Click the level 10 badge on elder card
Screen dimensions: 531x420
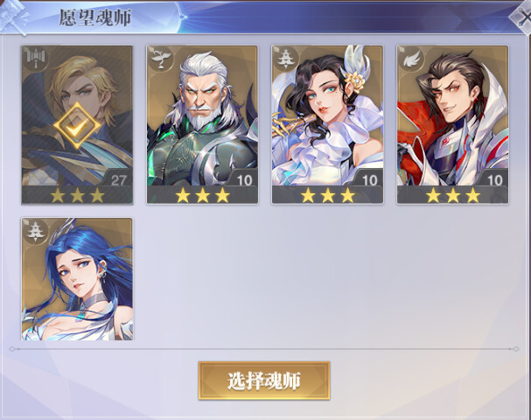243,180
